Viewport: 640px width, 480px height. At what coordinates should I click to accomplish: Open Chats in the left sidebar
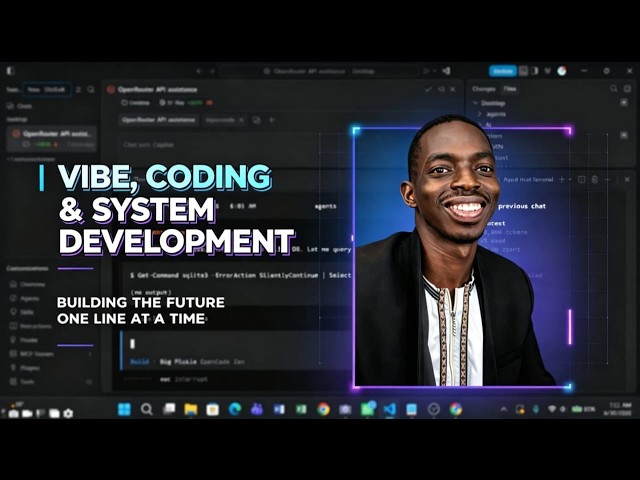(20, 106)
